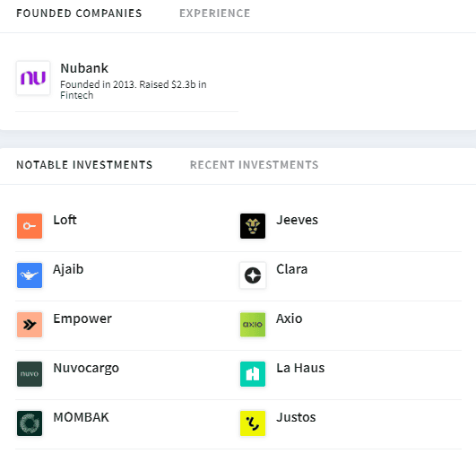
Task: Follow the Loft company link
Action: click(x=65, y=220)
